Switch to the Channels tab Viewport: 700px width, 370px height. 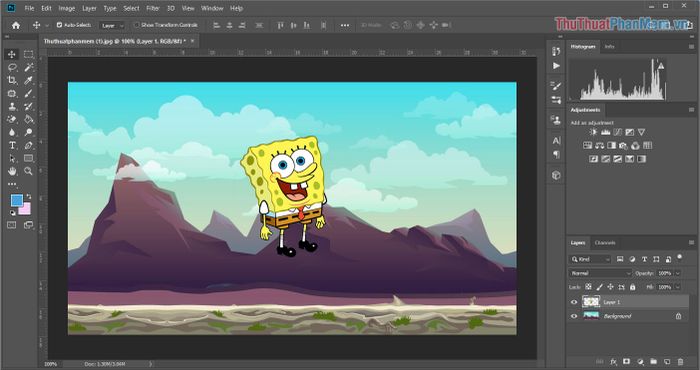(x=605, y=243)
